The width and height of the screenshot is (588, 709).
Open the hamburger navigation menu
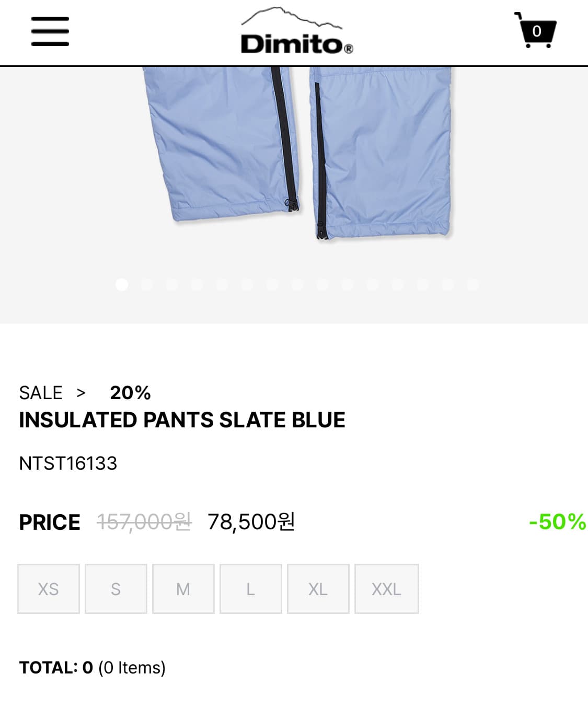[50, 31]
